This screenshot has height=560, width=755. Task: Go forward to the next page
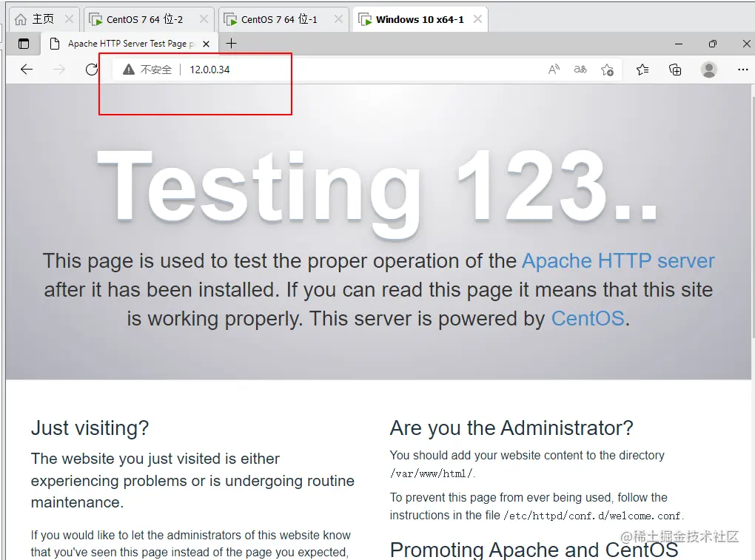pos(59,70)
